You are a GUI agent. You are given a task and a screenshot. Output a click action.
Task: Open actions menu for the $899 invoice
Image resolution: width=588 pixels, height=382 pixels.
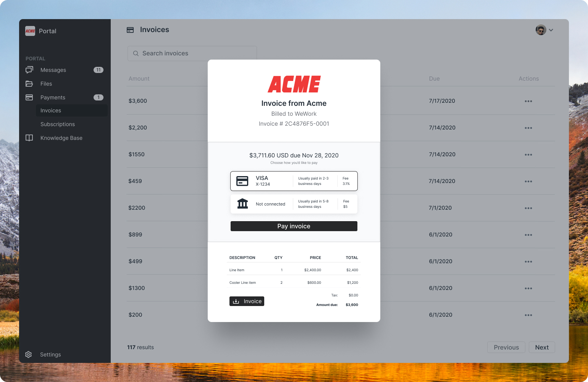click(x=528, y=235)
